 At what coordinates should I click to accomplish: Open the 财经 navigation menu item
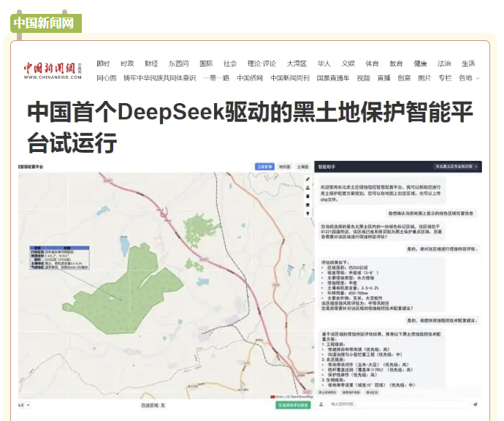pos(151,64)
